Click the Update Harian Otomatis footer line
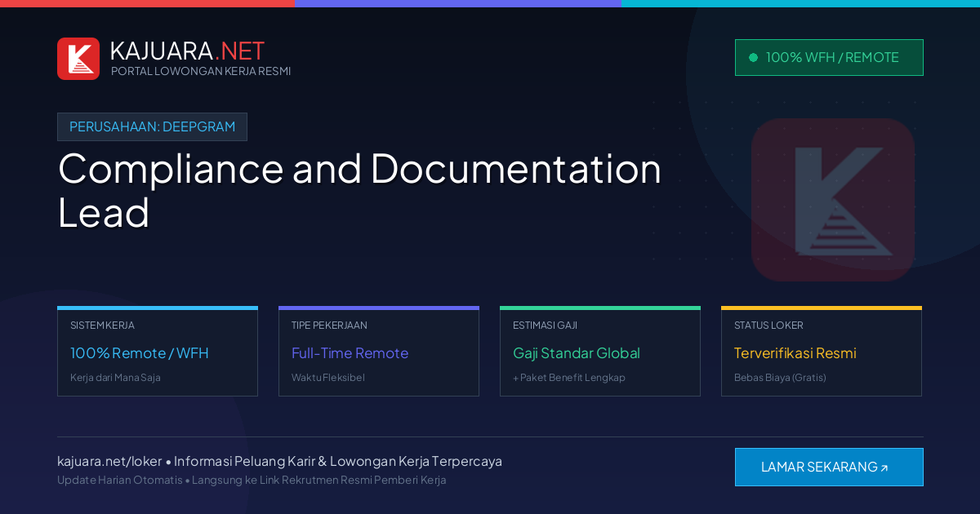Image resolution: width=980 pixels, height=514 pixels. click(x=252, y=480)
